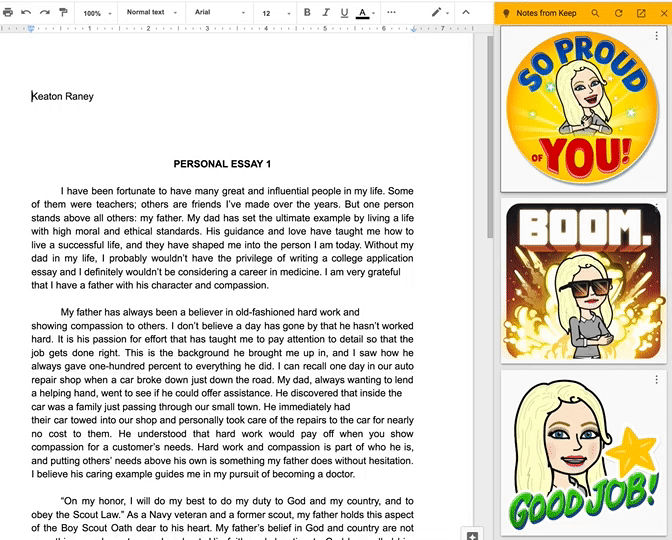
Task: Select the BOOM sticker note
Action: pos(583,281)
